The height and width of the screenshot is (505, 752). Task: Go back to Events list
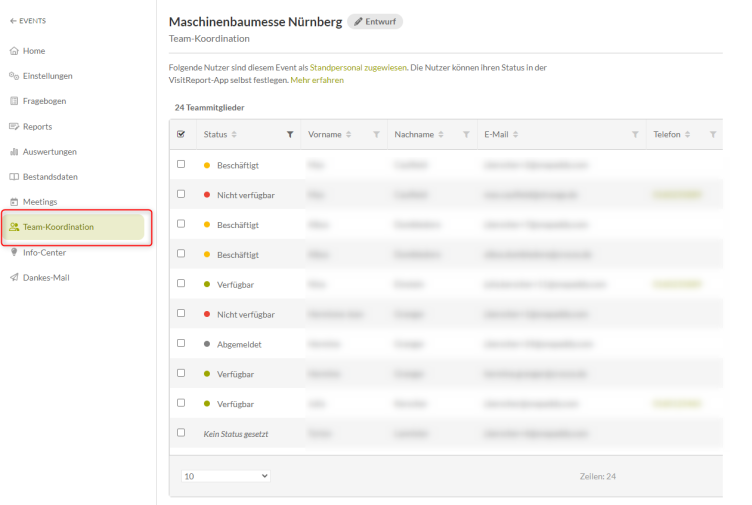[x=28, y=21]
